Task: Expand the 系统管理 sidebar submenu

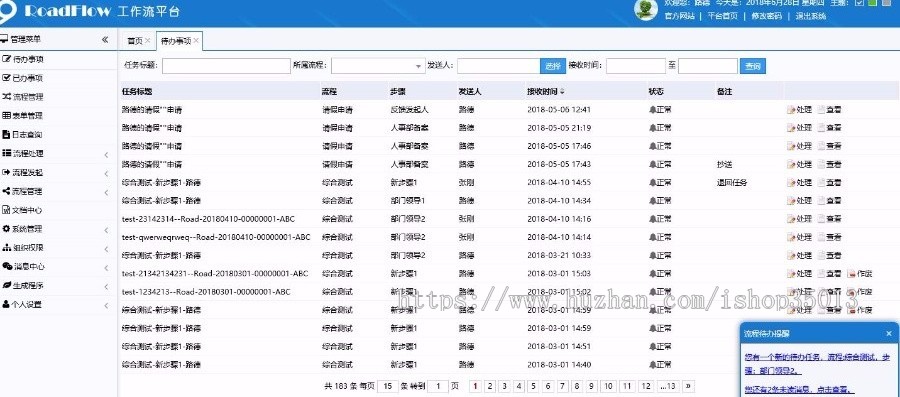Action: (x=106, y=230)
